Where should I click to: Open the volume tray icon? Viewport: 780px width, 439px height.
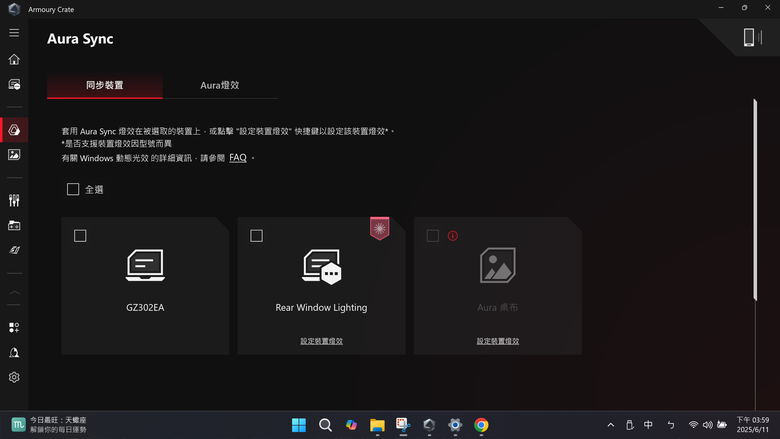(707, 425)
